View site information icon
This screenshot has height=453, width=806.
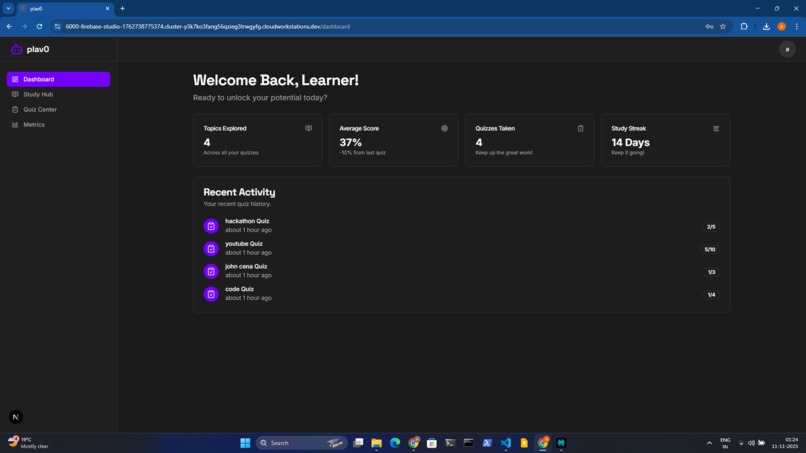coord(57,26)
